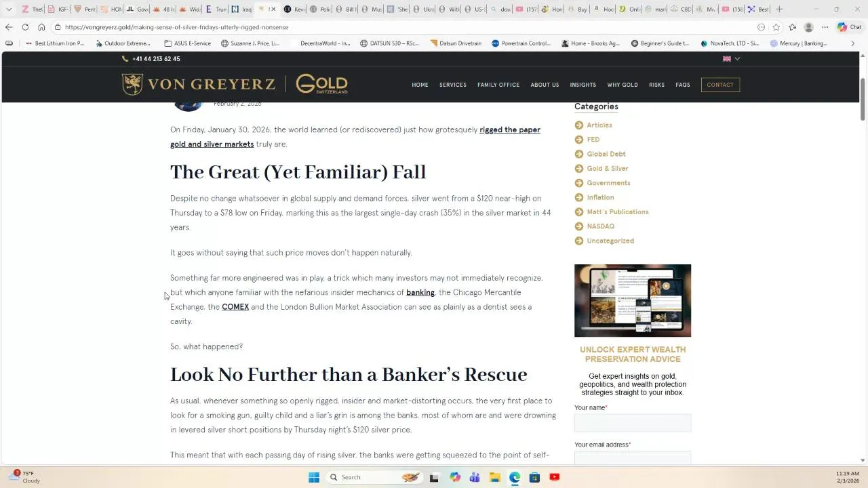Click the taskbar Search box
868x488 pixels.
point(374,477)
